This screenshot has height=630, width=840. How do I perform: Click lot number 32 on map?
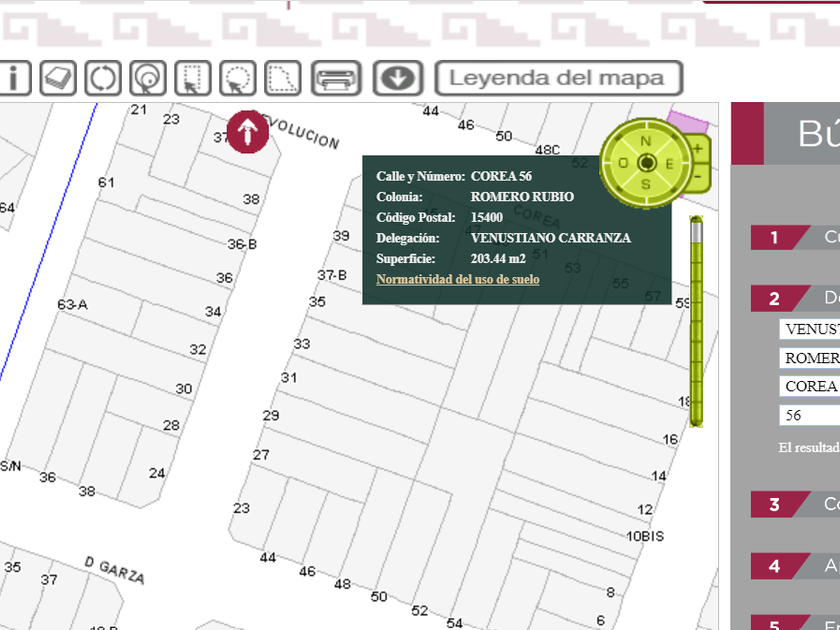(x=198, y=349)
